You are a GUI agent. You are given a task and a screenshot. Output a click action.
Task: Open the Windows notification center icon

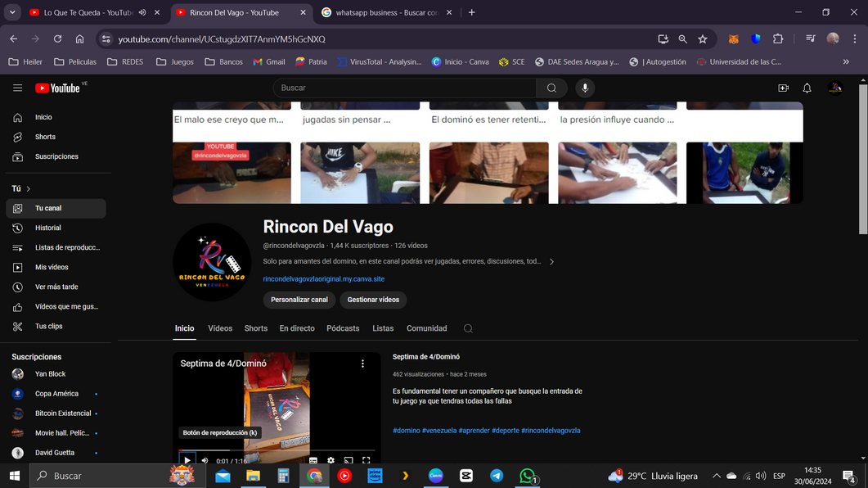pos(849,476)
